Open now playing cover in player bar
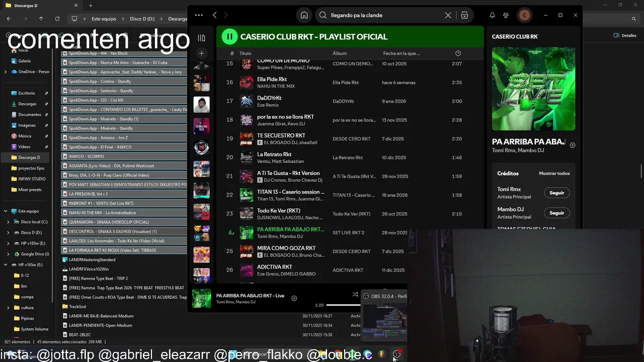The width and height of the screenshot is (644, 362). [201, 298]
